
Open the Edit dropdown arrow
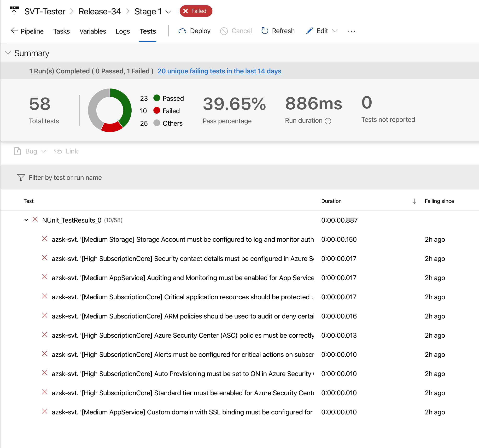(x=334, y=31)
